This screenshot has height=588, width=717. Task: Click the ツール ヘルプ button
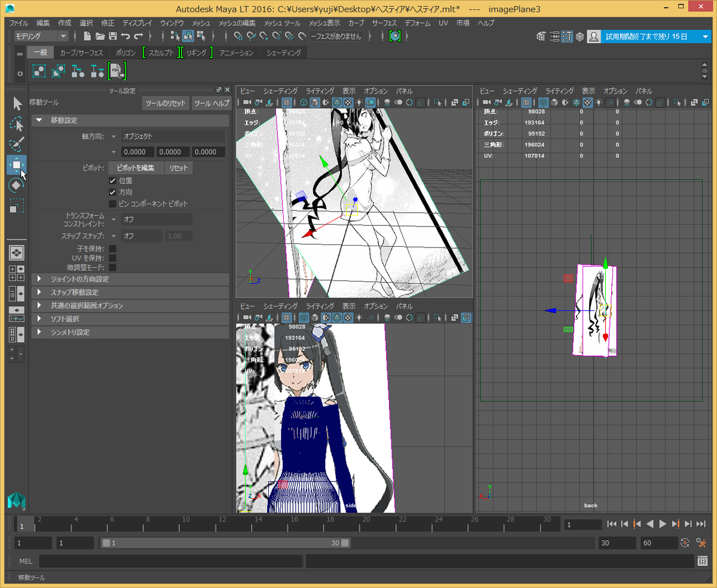click(212, 103)
